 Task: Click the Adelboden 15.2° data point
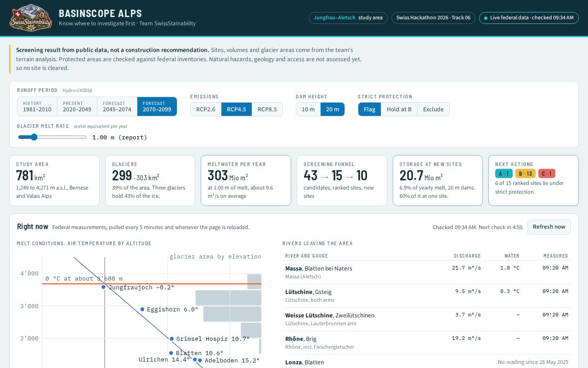click(200, 361)
